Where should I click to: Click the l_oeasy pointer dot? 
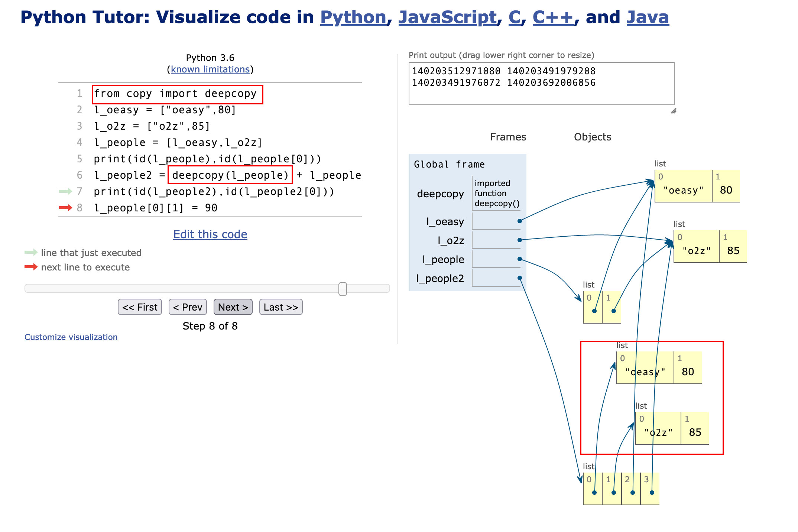[x=519, y=221]
